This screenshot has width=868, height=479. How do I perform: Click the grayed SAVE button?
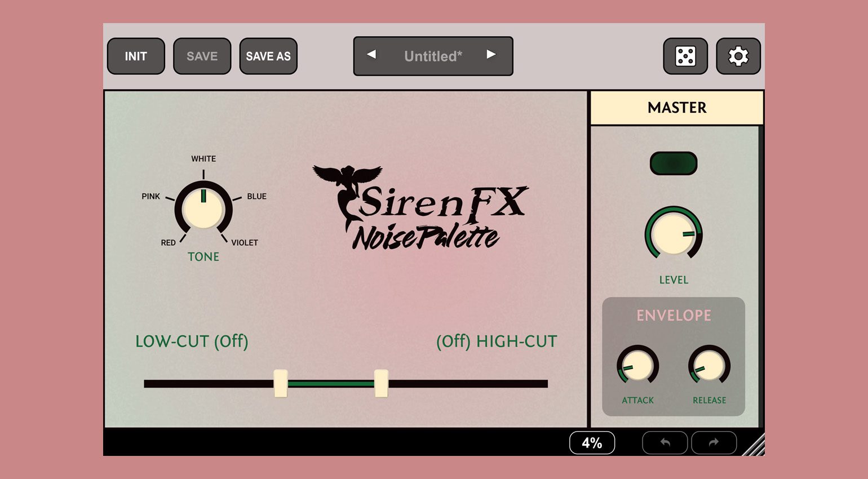[x=202, y=56]
